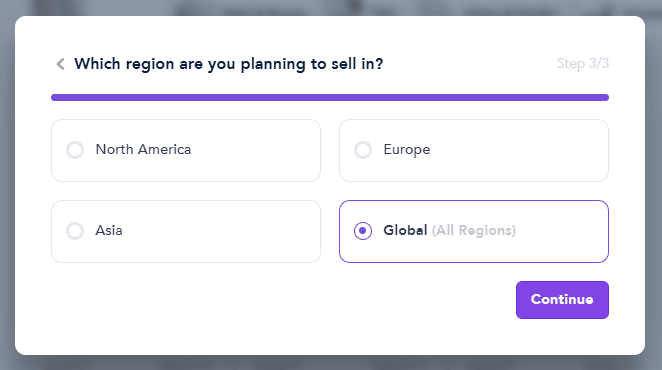Click the Global text label
662x370 pixels.
coord(405,231)
